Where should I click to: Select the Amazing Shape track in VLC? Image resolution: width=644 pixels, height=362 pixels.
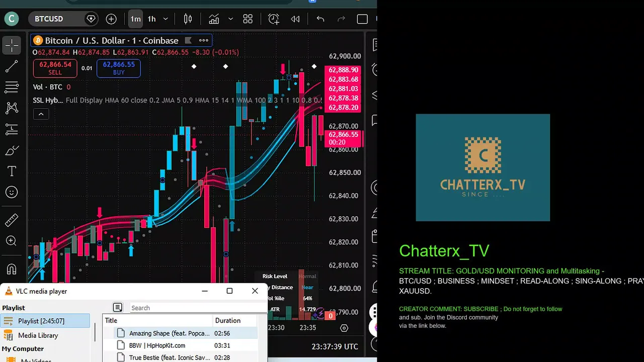[x=180, y=333]
